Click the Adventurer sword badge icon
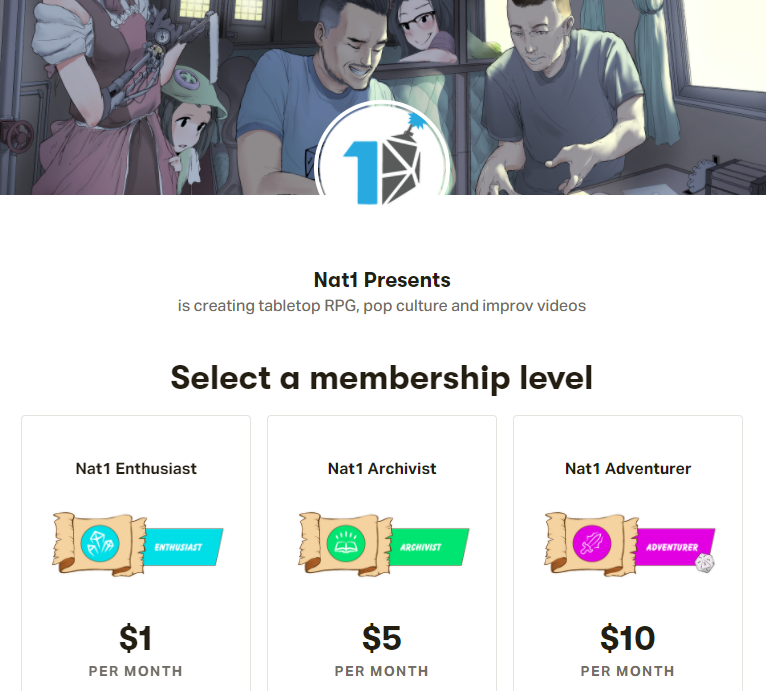Image resolution: width=766 pixels, height=691 pixels. click(x=592, y=544)
